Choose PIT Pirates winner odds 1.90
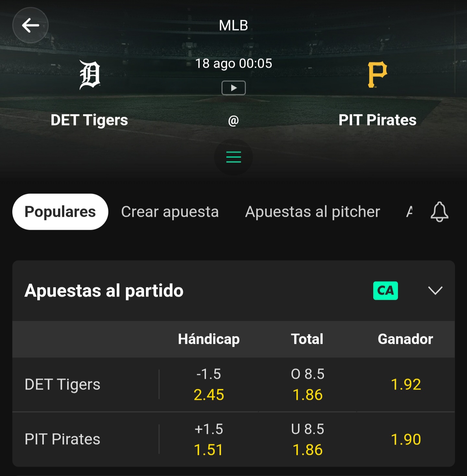The width and height of the screenshot is (467, 476). pos(406,439)
